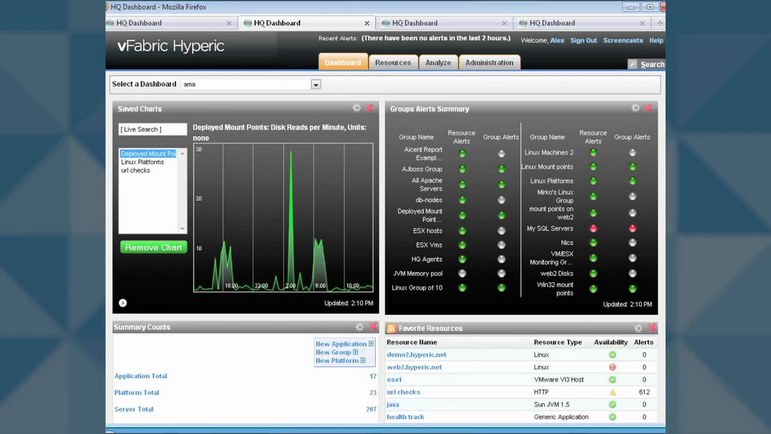The width and height of the screenshot is (771, 434).
Task: Open the New Application link
Action: (341, 344)
